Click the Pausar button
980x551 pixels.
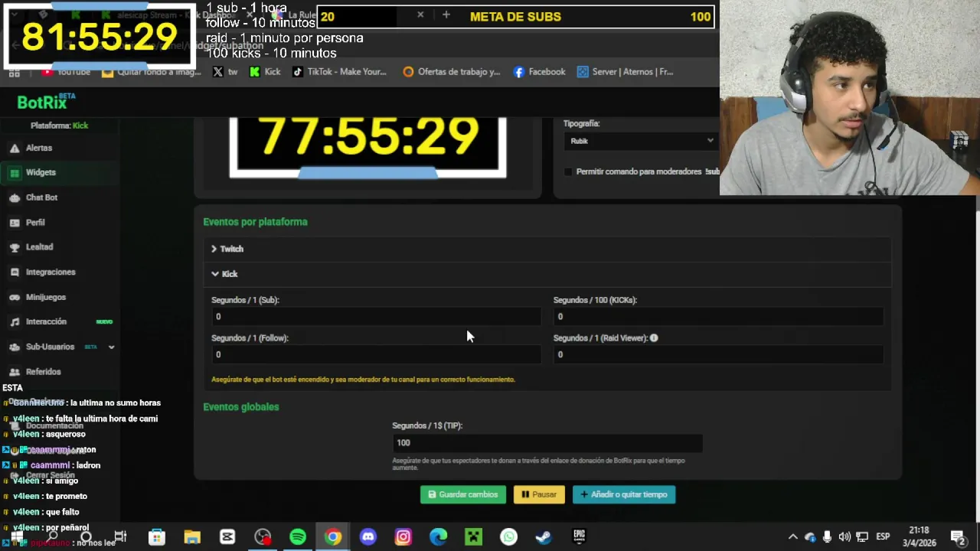pyautogui.click(x=539, y=494)
